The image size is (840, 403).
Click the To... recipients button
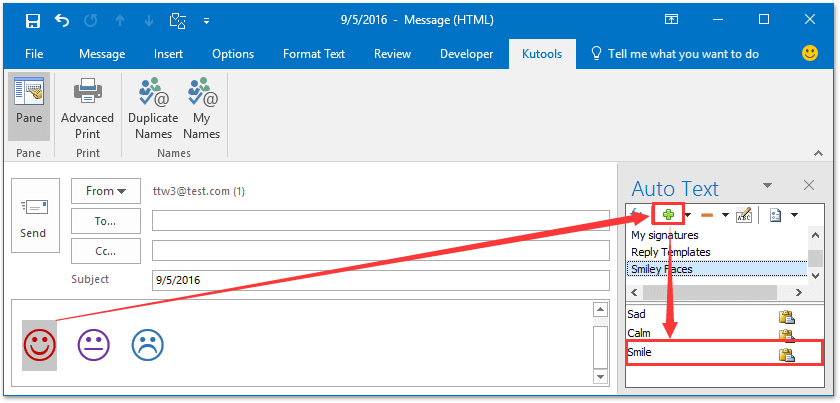click(106, 220)
